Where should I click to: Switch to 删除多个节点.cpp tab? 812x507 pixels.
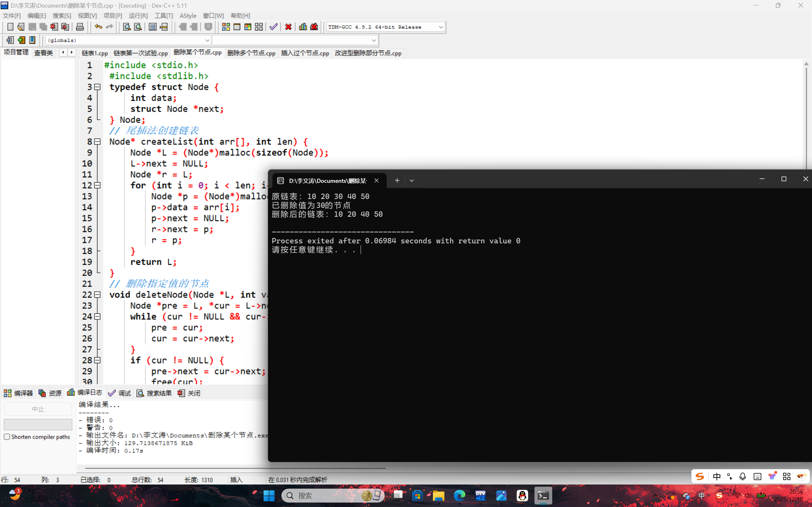(x=251, y=53)
